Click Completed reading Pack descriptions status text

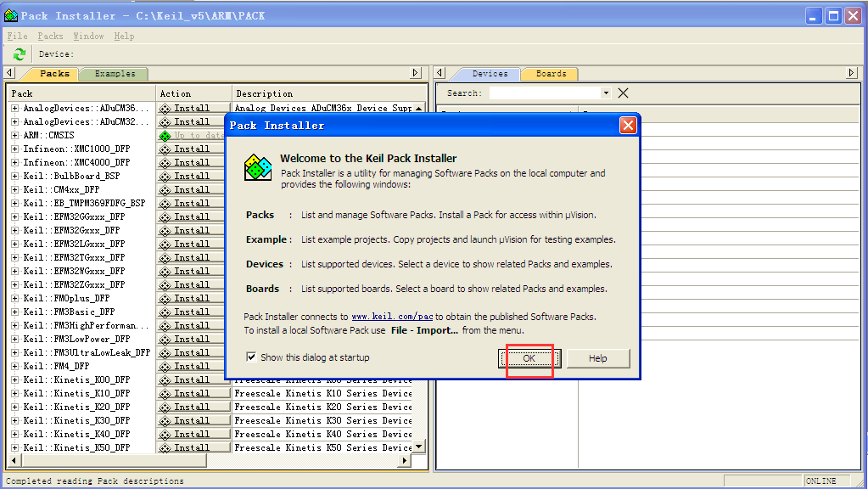pyautogui.click(x=95, y=481)
